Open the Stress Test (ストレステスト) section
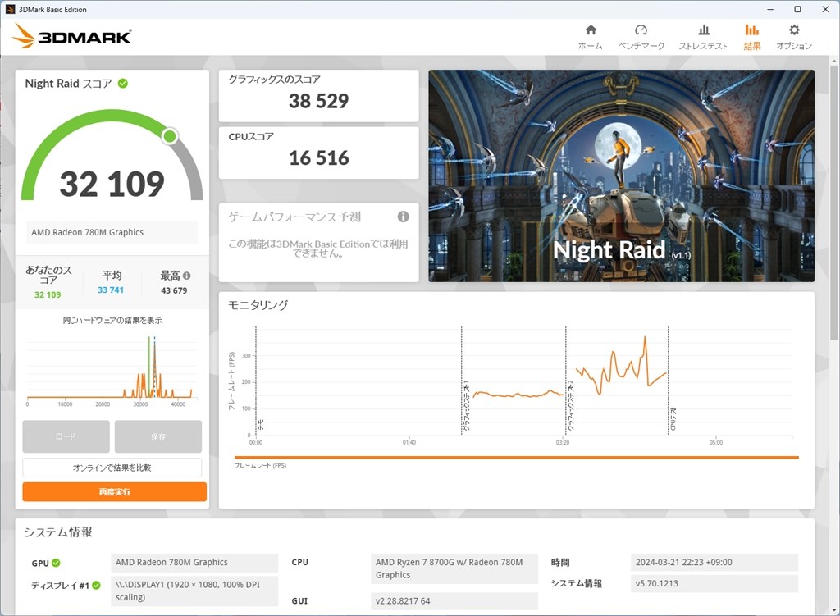 point(703,37)
